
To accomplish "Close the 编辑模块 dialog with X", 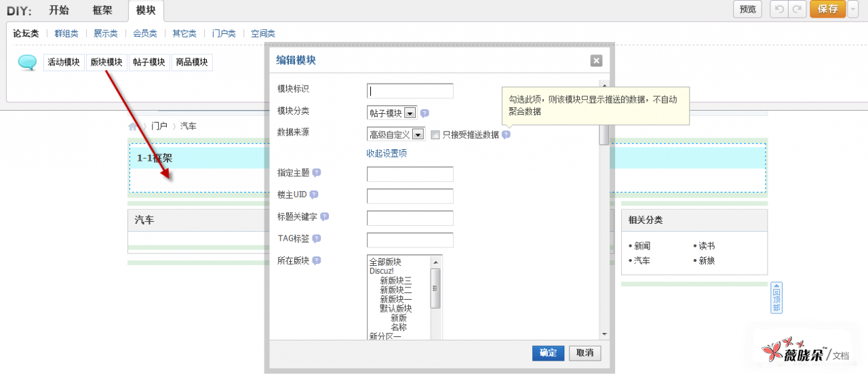I will pos(596,61).
